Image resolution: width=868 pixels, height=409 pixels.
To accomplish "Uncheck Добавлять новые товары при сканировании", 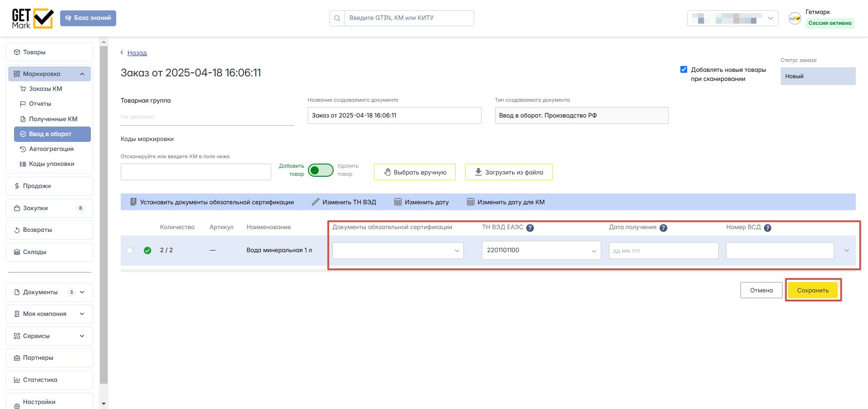I will coord(684,70).
